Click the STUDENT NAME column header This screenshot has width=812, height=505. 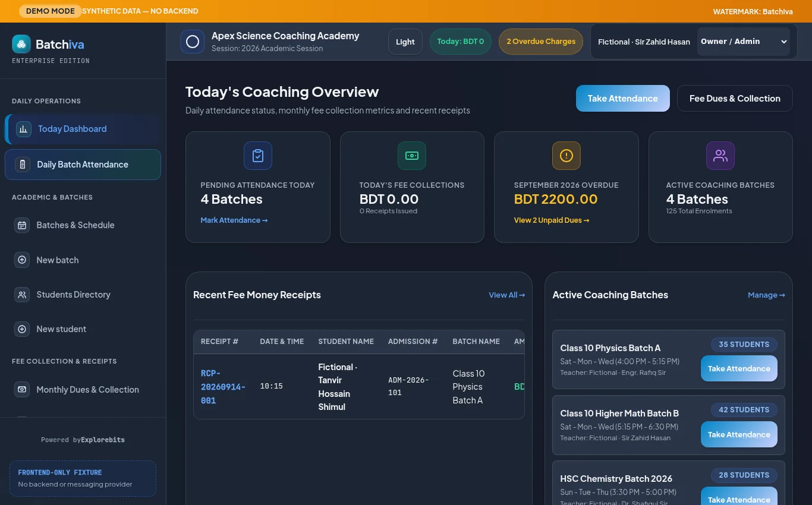[346, 342]
